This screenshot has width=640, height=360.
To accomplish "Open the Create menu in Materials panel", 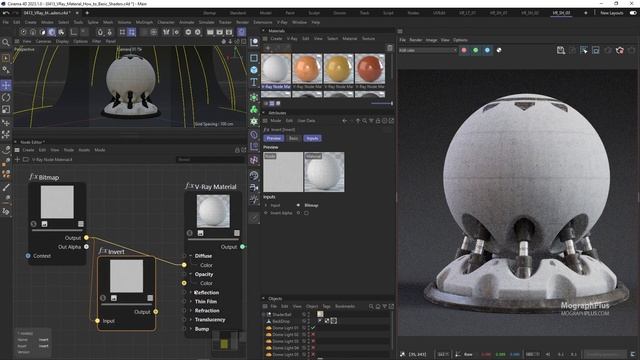I will [x=276, y=38].
